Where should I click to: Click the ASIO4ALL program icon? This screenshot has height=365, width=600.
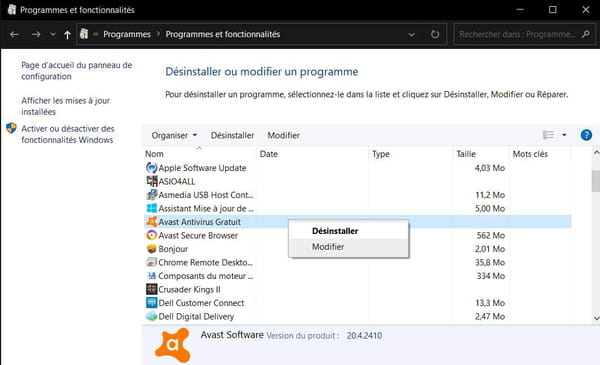point(152,181)
